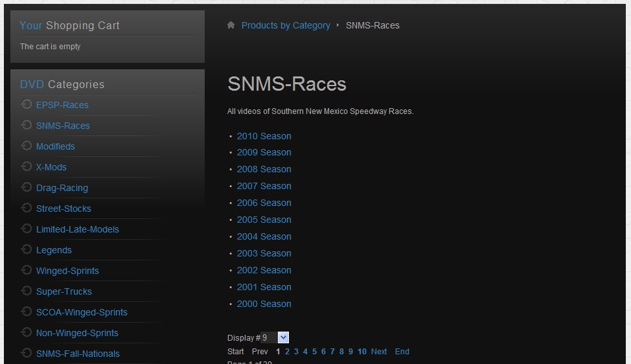
Task: Open the Display # dropdown arrow
Action: (x=283, y=337)
